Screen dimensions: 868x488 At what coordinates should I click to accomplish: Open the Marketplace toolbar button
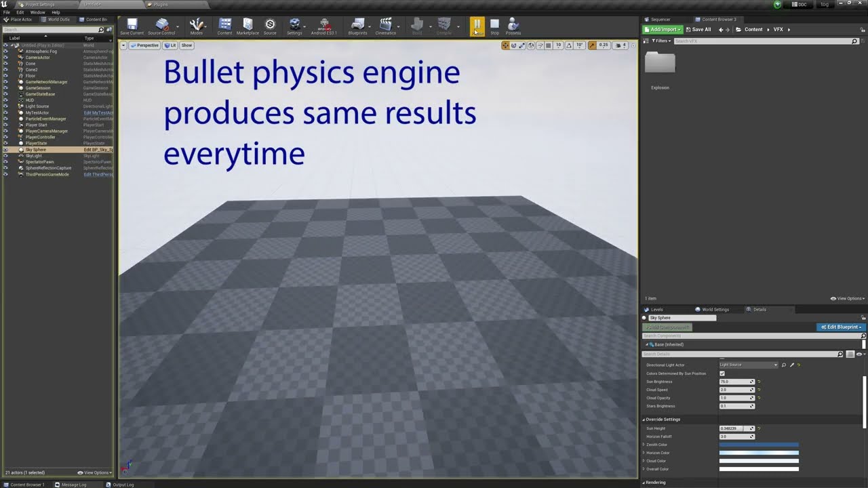coord(248,26)
